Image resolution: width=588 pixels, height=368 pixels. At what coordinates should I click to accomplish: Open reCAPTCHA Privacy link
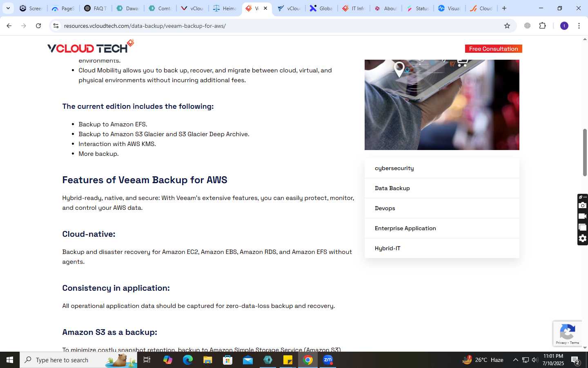[561, 343]
